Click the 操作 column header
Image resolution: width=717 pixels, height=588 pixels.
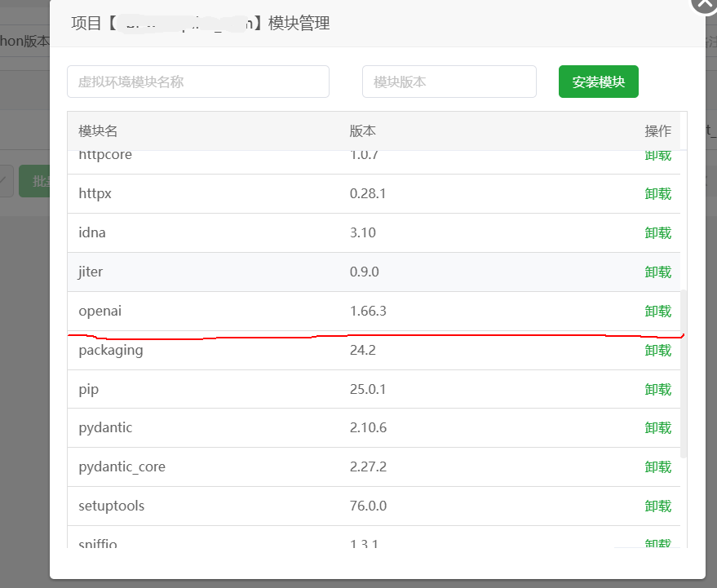pos(658,131)
